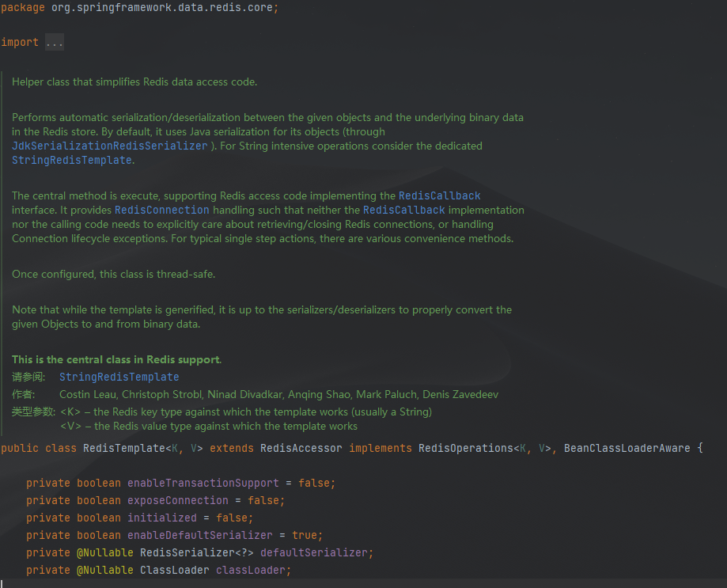Screen dimensions: 727x588
Task: Open the RedisCallback link after 'implementing the'
Action: 440,195
